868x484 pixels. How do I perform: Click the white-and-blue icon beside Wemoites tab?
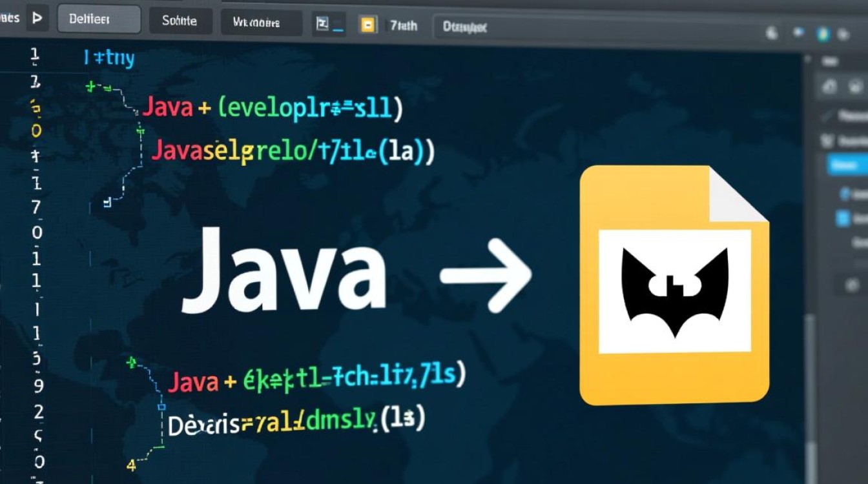coord(322,25)
